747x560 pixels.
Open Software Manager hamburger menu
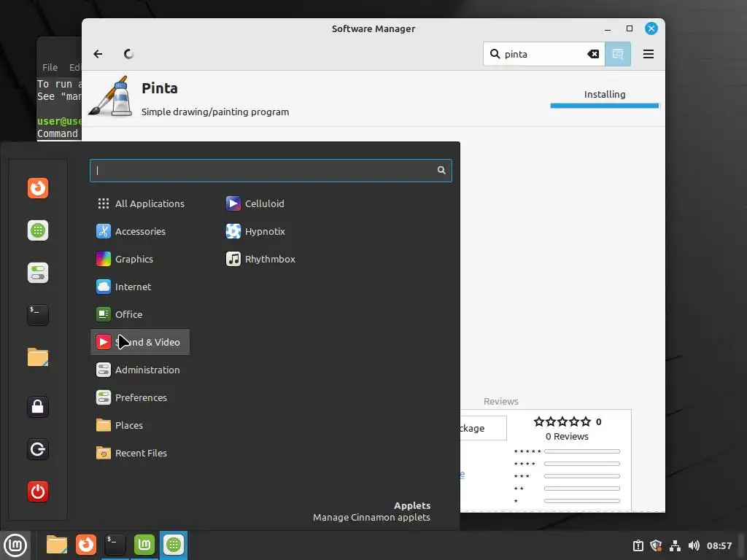point(648,54)
